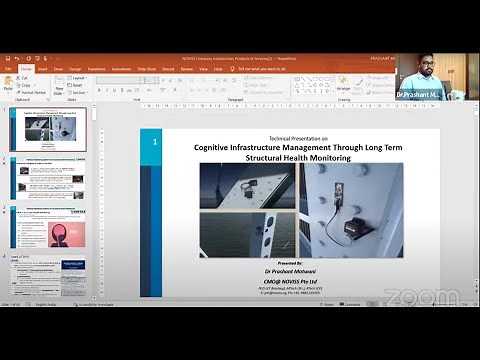Select slide 4 thumbnail
The width and height of the screenshot is (480, 360).
pyautogui.click(x=48, y=276)
